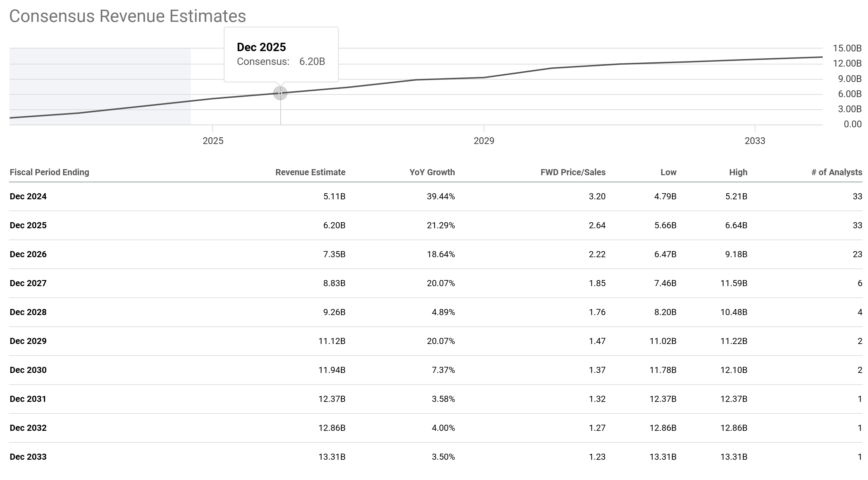Image resolution: width=868 pixels, height=480 pixels.
Task: Click the 2033 x-axis label on chart
Action: pyautogui.click(x=755, y=141)
